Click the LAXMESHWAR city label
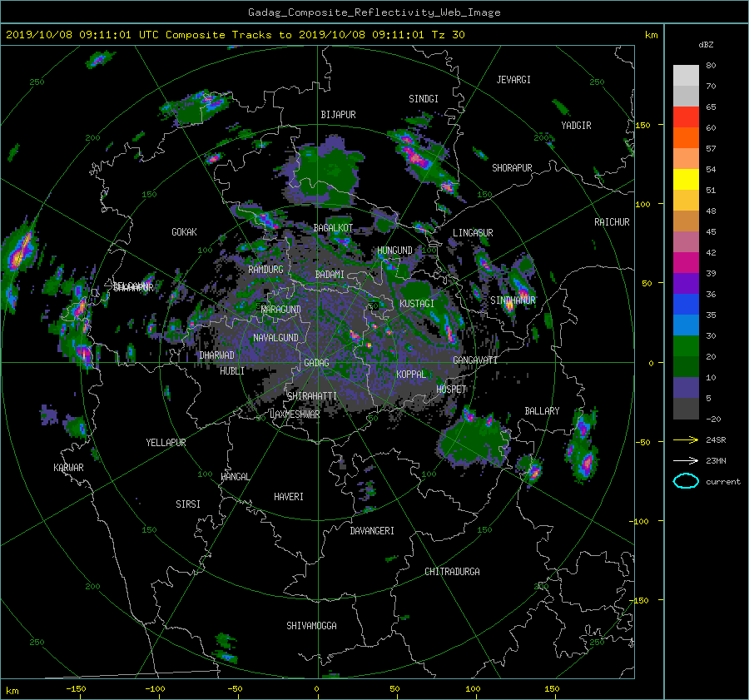The width and height of the screenshot is (749, 700). 295,415
